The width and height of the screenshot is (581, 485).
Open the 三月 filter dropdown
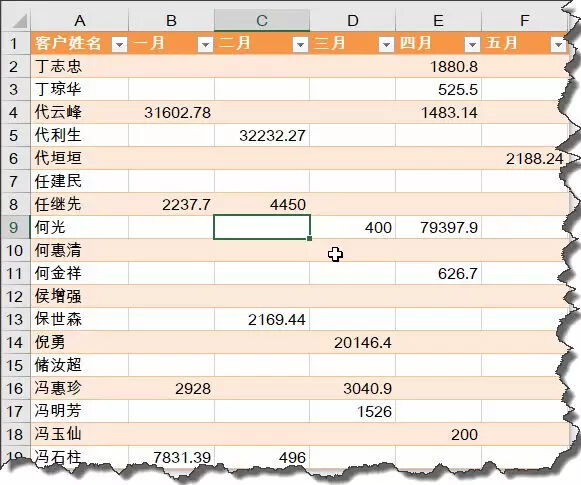[386, 45]
